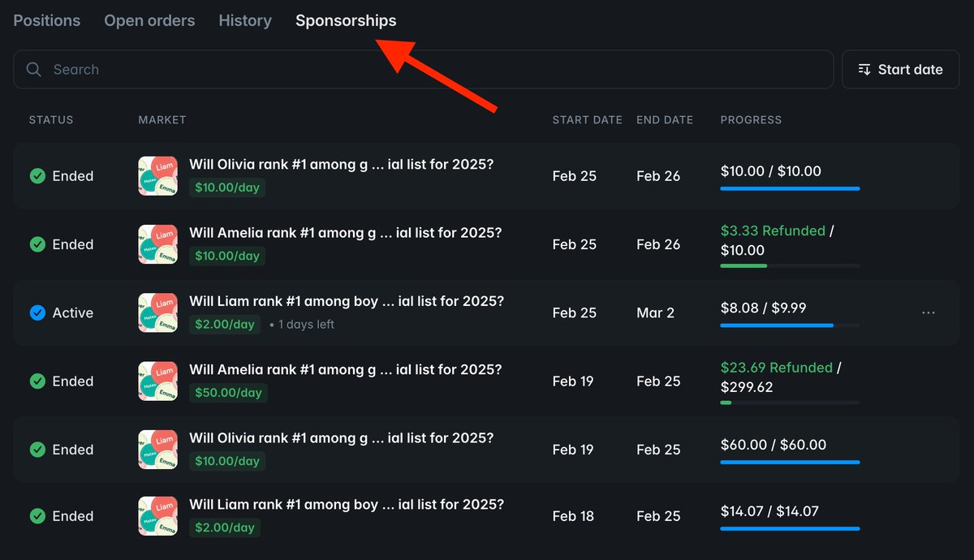Click the $23.69 Refunded progress bar
The image size is (974, 560).
pos(789,403)
